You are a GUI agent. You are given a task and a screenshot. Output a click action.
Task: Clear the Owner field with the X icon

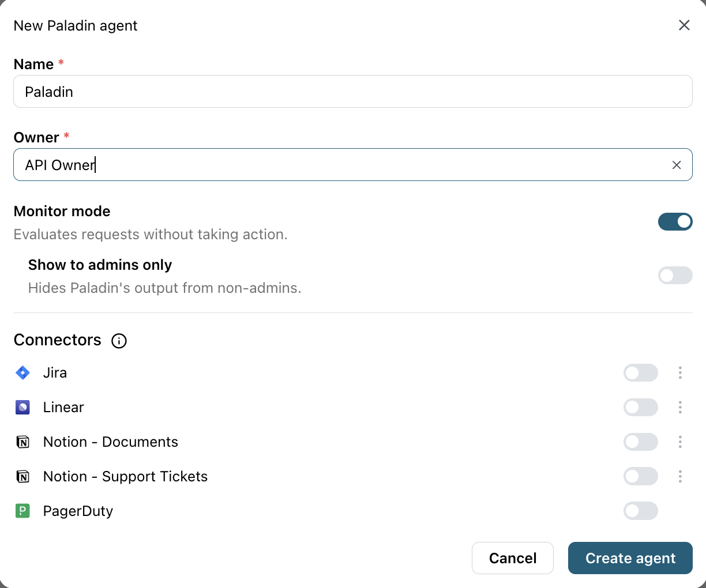677,165
